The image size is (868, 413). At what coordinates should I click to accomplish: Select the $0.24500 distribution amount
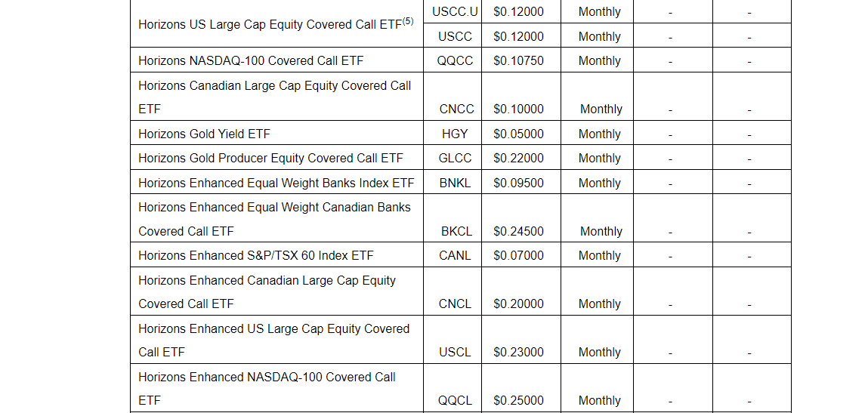pos(518,231)
